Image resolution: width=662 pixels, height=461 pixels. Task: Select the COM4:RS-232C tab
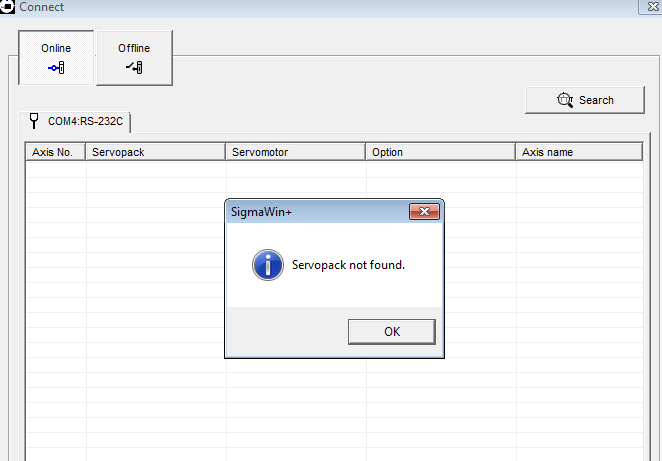coord(75,122)
